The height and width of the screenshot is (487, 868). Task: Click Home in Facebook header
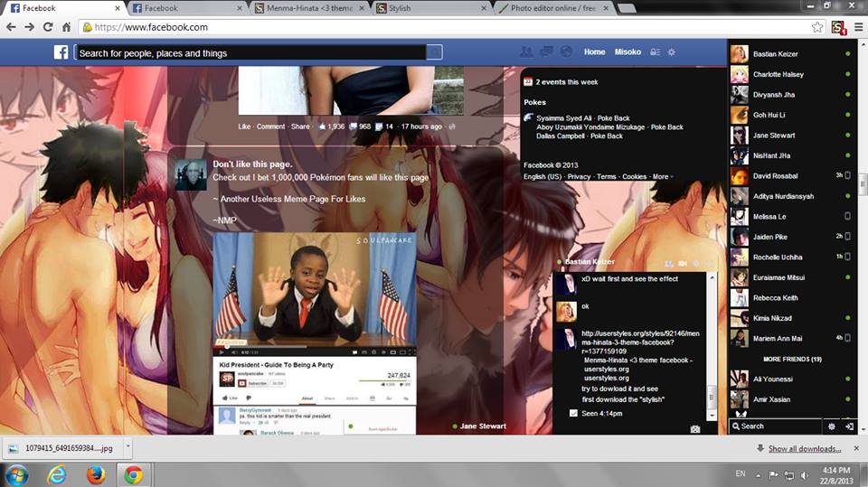[595, 52]
